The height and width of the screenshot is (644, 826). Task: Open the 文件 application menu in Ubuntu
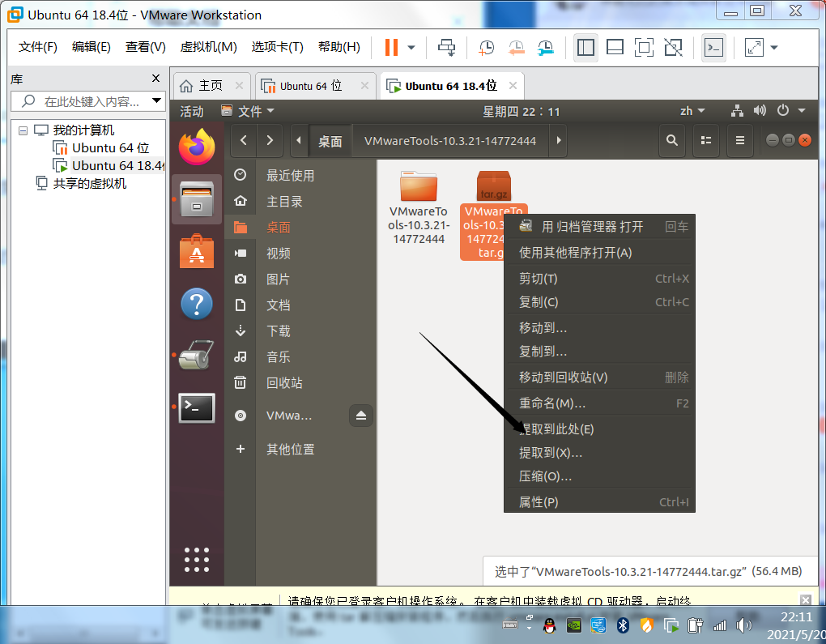click(248, 111)
